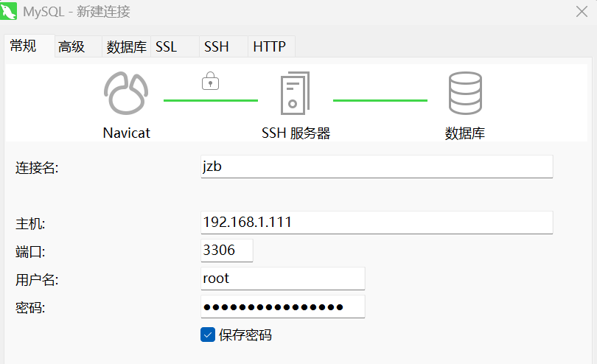Viewport: 597px width, 364px height.
Task: Switch to the HTTP tab
Action: 269,46
